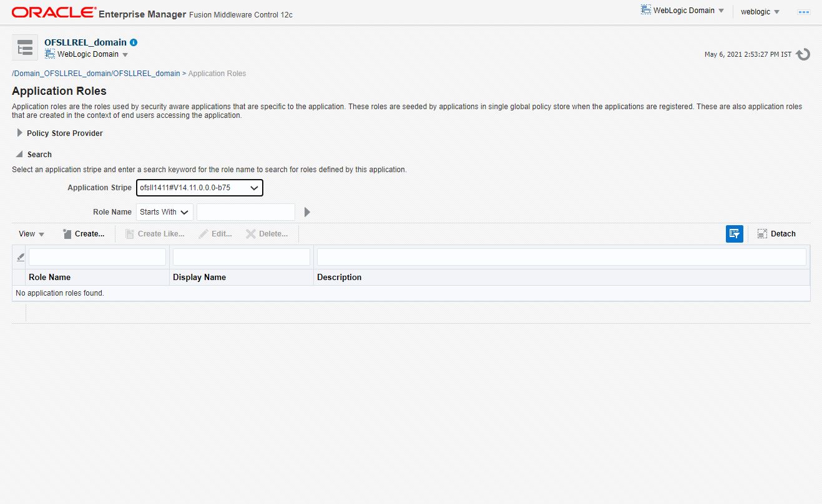The height and width of the screenshot is (504, 822).
Task: Click the Display Name column filter field
Action: tap(242, 257)
